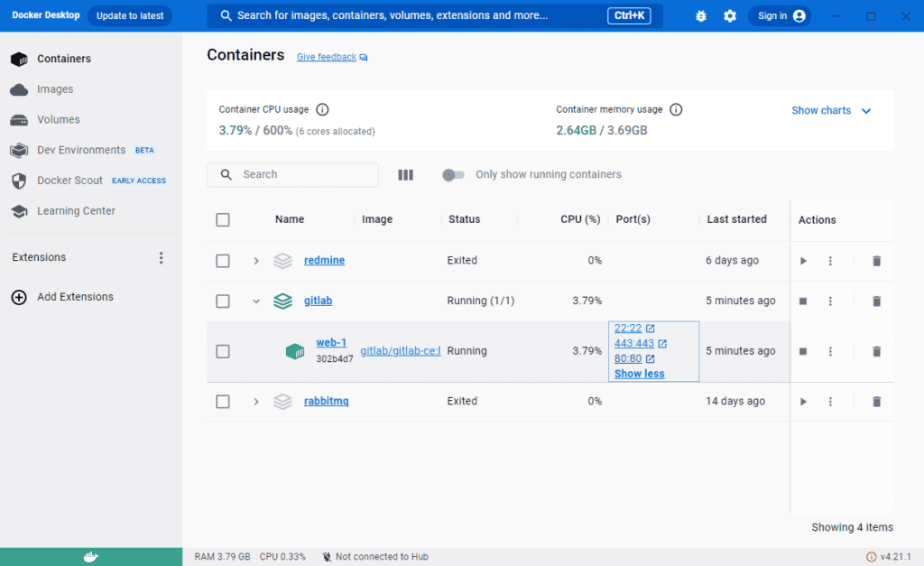
Task: Open Dev Environments in sidebar
Action: tap(82, 150)
